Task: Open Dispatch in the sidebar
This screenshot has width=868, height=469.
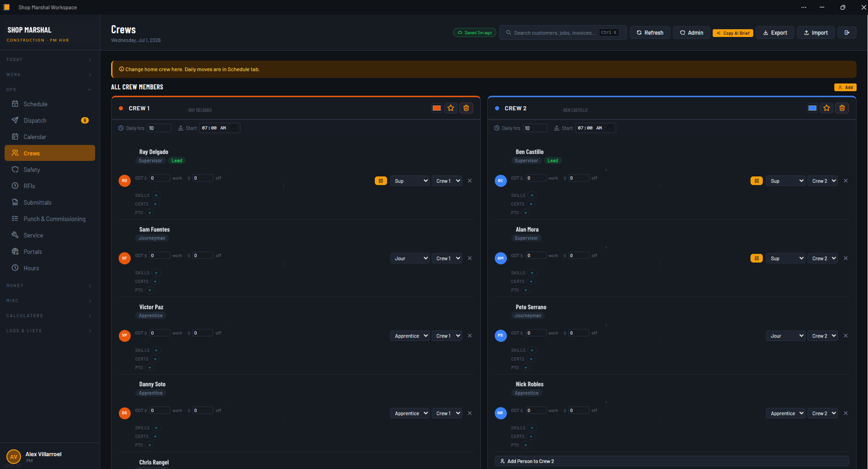Action: click(49, 121)
